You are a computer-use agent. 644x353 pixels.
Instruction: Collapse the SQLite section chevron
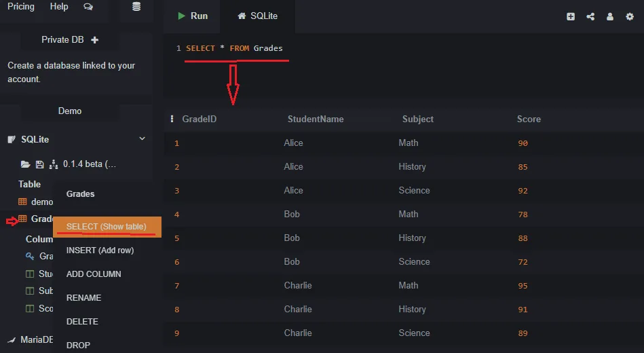(x=142, y=138)
